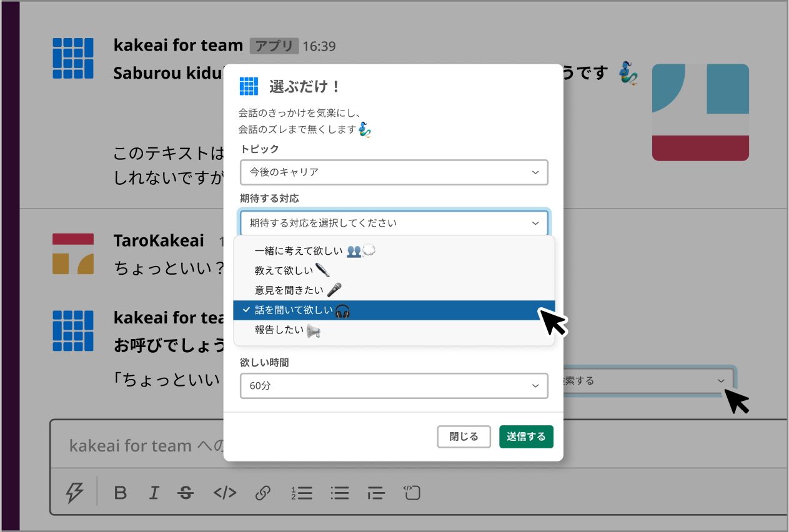Click kakeai for team avatar at 16:39 message
Viewport: 789px width, 532px height.
click(x=73, y=58)
